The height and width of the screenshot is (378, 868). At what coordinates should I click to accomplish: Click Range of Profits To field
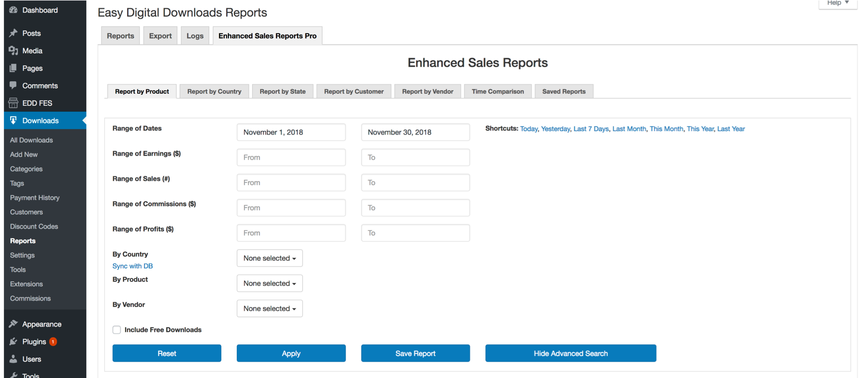[x=415, y=233]
